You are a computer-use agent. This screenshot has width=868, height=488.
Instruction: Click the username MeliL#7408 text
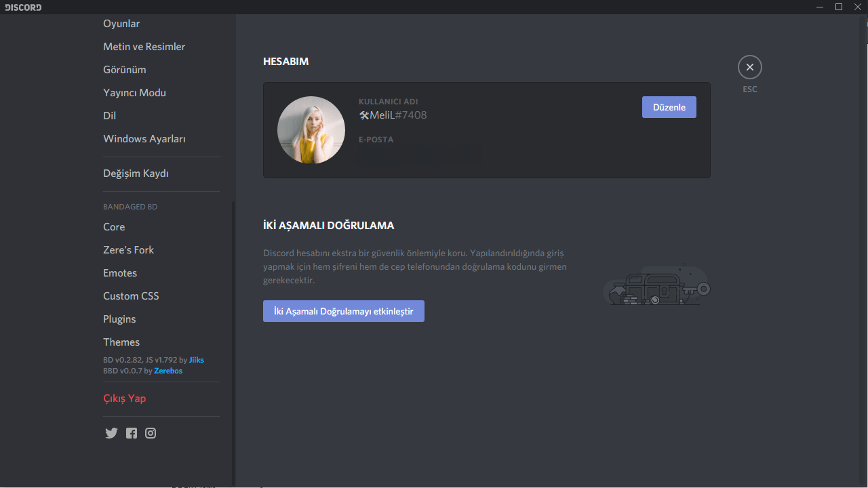coord(393,115)
